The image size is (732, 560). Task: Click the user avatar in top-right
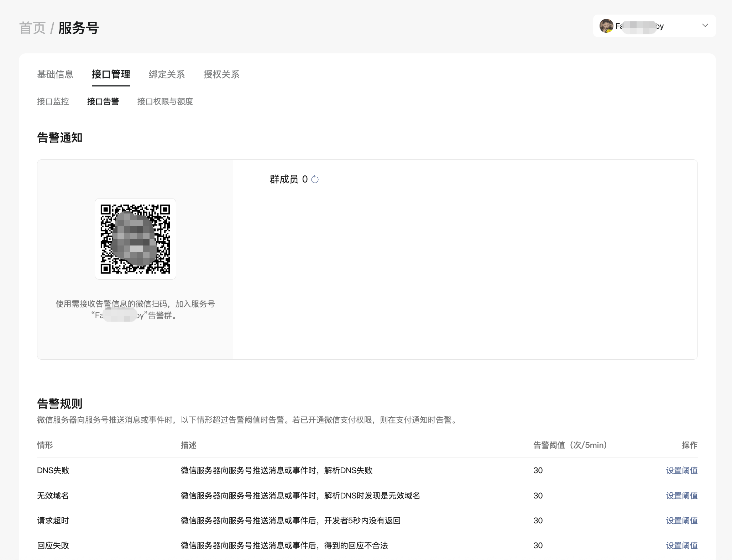coord(606,26)
